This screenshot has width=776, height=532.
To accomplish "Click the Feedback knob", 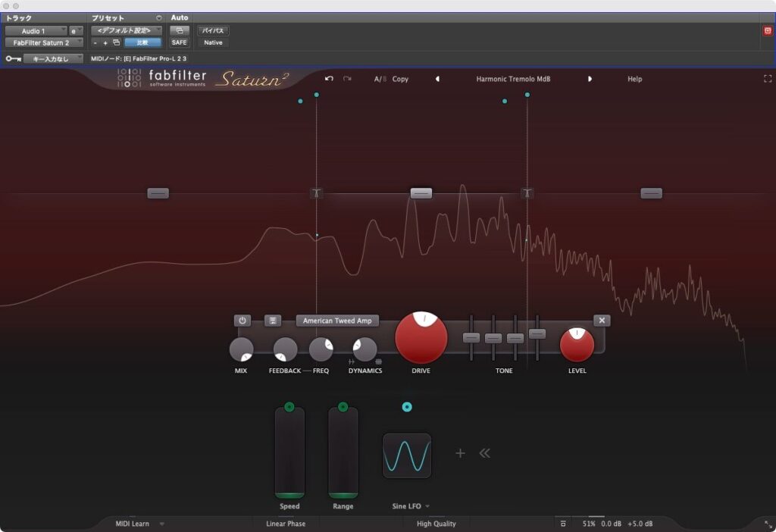I will pos(285,349).
